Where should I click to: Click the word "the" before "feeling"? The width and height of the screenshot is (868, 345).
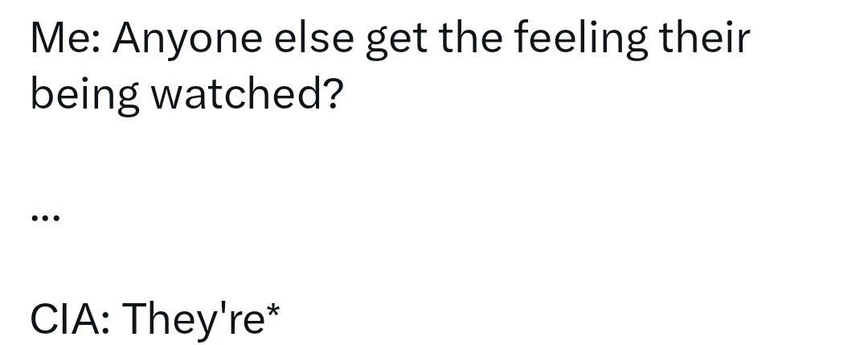[x=470, y=38]
